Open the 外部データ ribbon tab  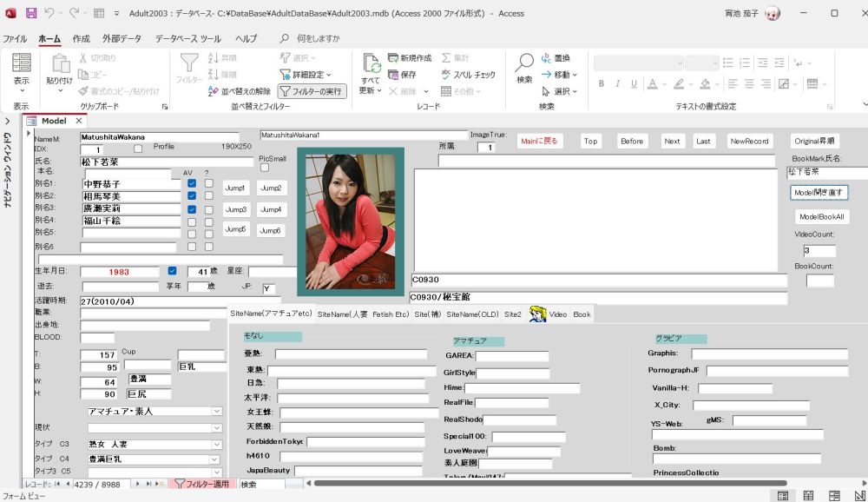pos(122,39)
